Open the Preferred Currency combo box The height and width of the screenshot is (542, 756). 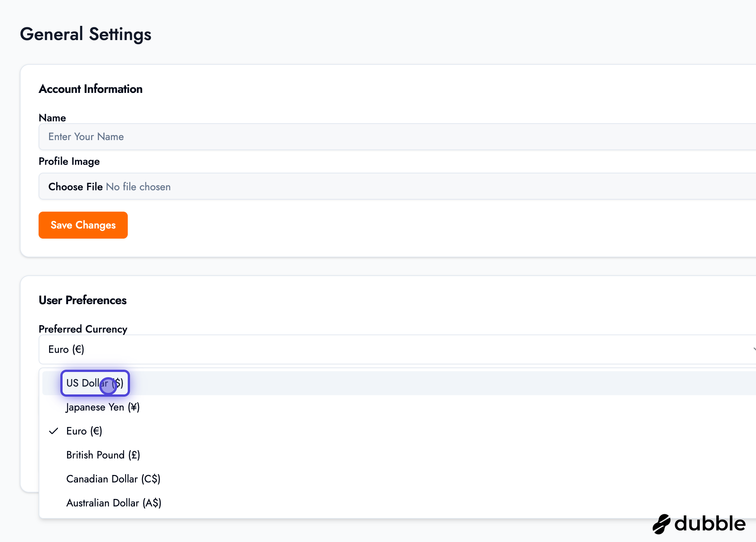262,349
